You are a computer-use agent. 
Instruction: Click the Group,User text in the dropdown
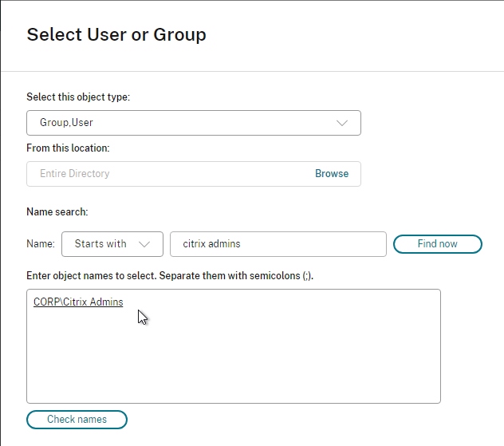pos(66,123)
